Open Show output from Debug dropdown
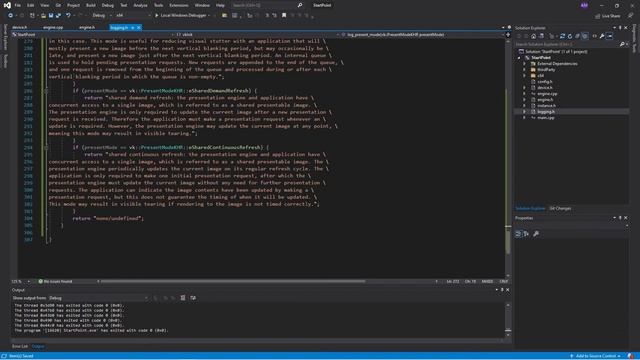 click(x=98, y=298)
